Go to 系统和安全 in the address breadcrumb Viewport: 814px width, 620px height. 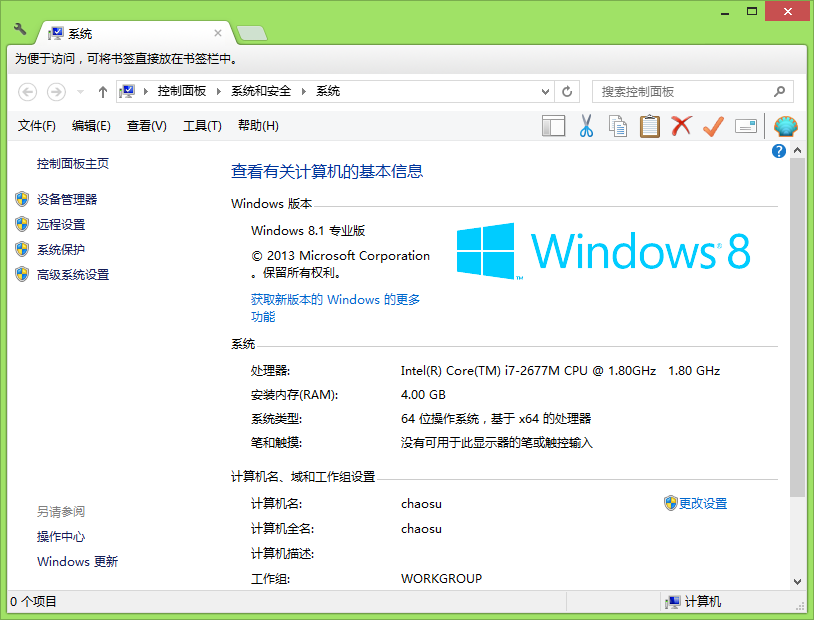click(261, 91)
